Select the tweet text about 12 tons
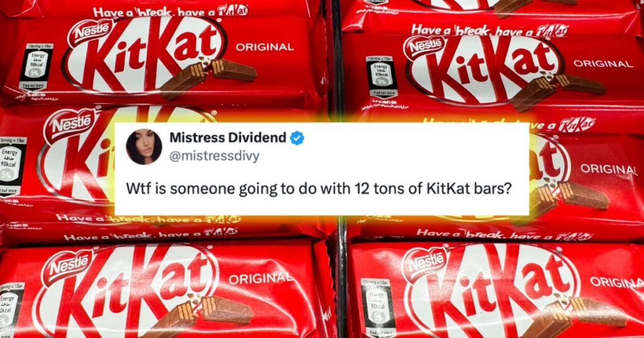This screenshot has width=644, height=338. tap(319, 189)
